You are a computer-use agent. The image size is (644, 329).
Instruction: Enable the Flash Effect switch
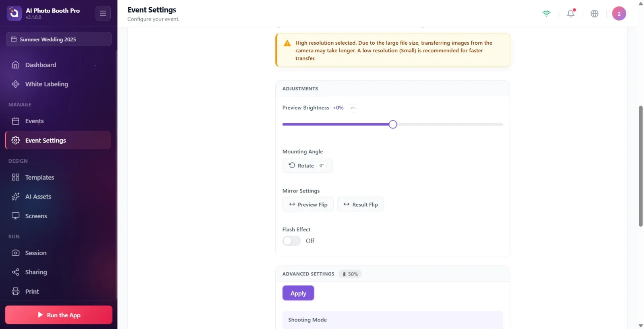(x=292, y=241)
